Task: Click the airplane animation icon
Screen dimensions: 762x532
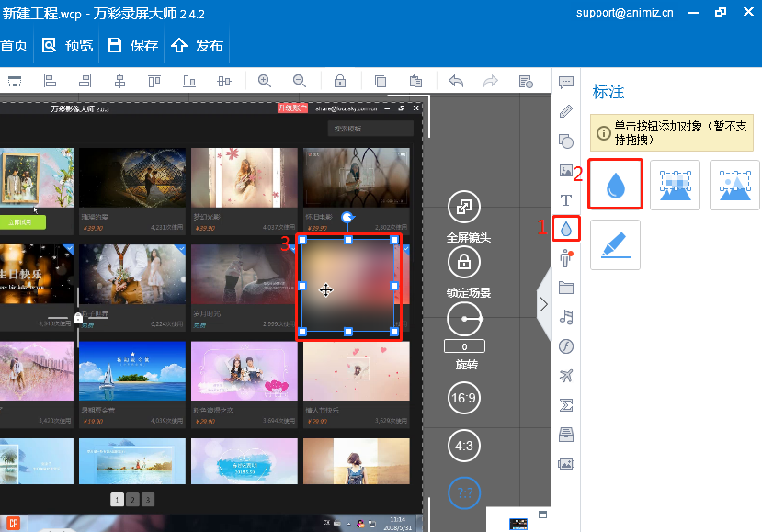Action: click(566, 376)
